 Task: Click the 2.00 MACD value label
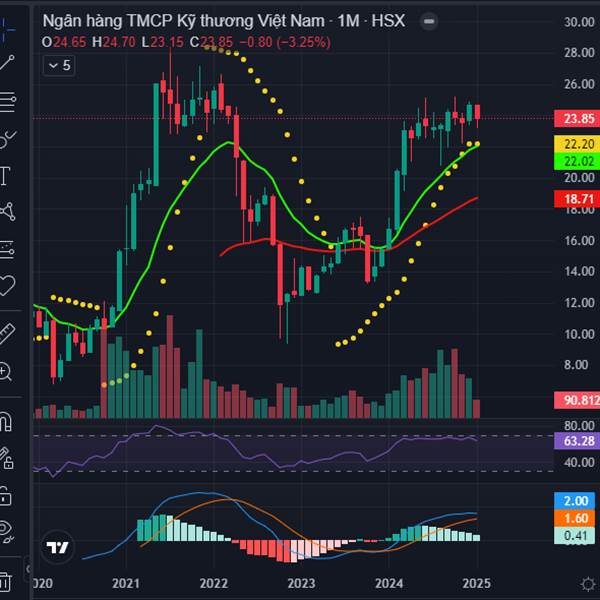575,501
